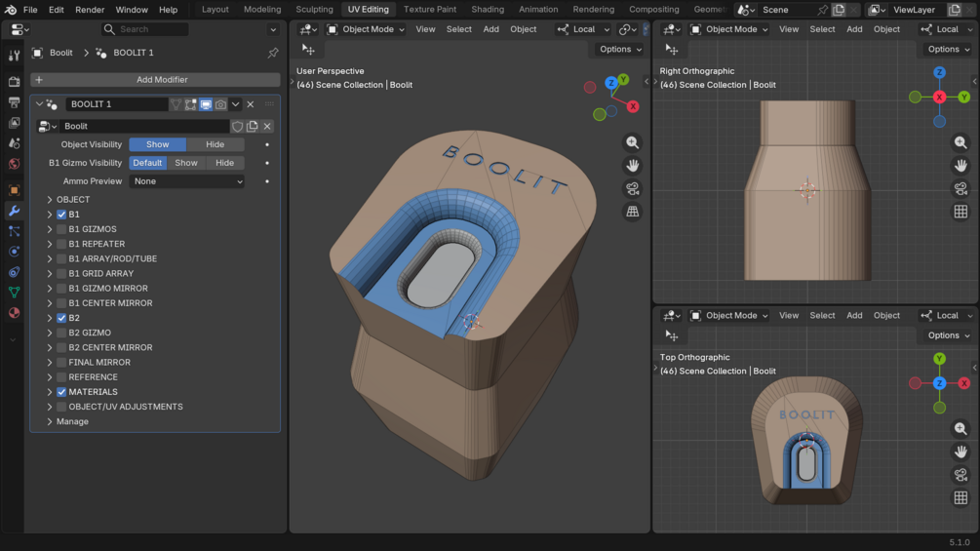Open the View Layer properties tab
980x551 pixels.
[x=14, y=123]
